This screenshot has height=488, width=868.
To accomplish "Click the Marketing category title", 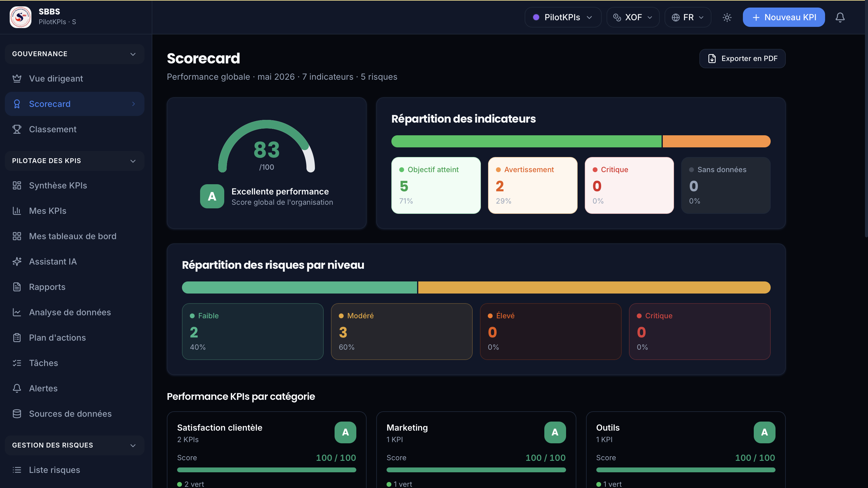I will (x=407, y=428).
